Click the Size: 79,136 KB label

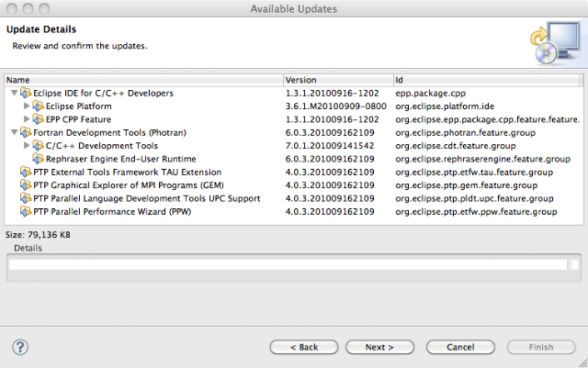pos(38,235)
